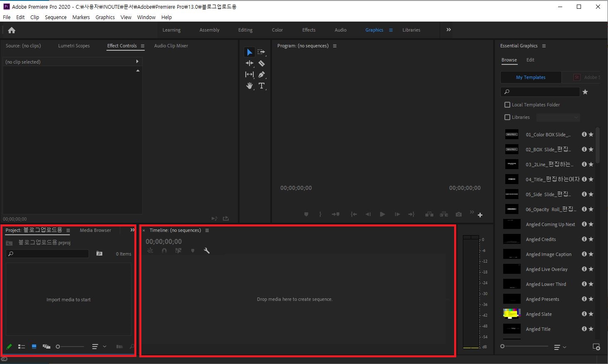Show favorites star next to search
The image size is (608, 364).
(x=585, y=92)
